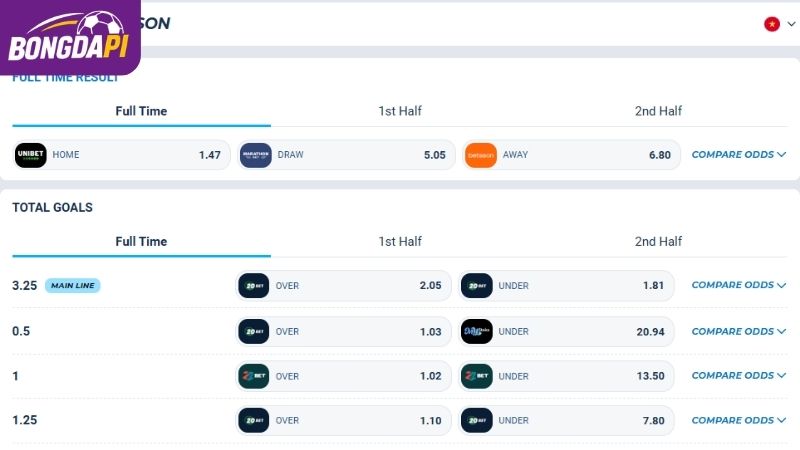Expand Compare Odds for Full Time Result
This screenshot has height=450, width=800.
[x=738, y=155]
